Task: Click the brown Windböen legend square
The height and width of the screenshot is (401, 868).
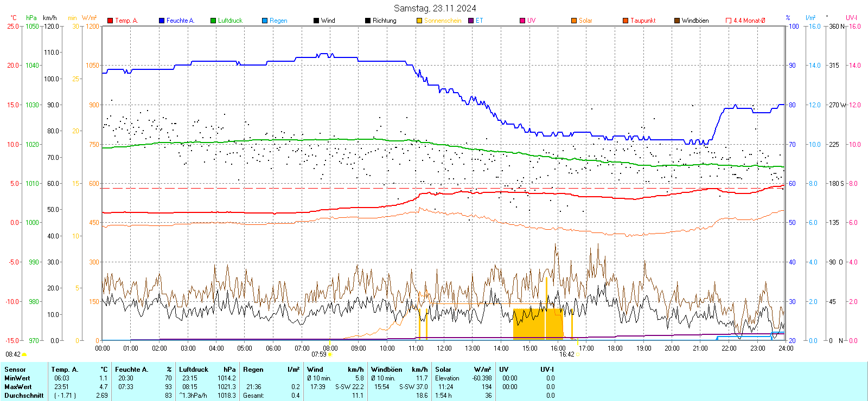Action: pyautogui.click(x=677, y=21)
